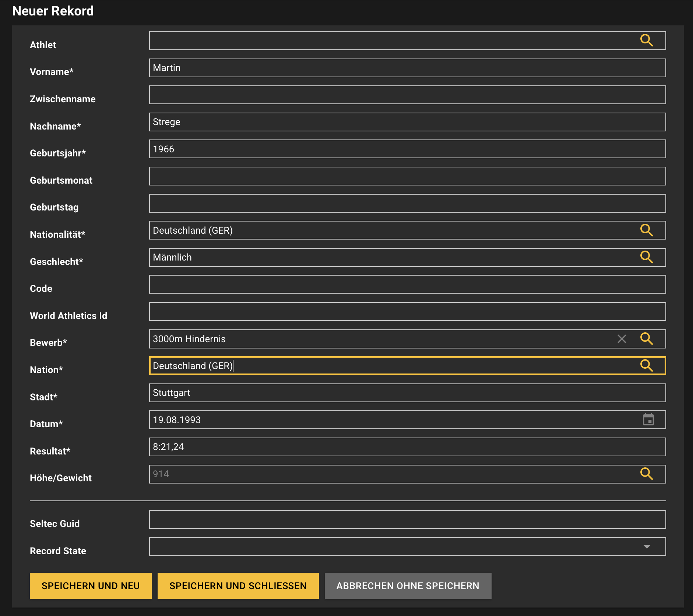This screenshot has height=616, width=693.
Task: Click the Neuer Rekord heading
Action: coord(53,11)
